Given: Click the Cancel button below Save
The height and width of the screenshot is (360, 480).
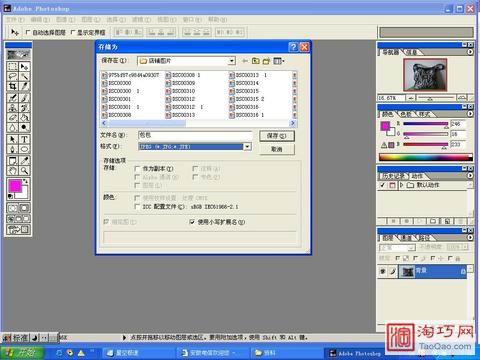Looking at the screenshot, I should 277,149.
